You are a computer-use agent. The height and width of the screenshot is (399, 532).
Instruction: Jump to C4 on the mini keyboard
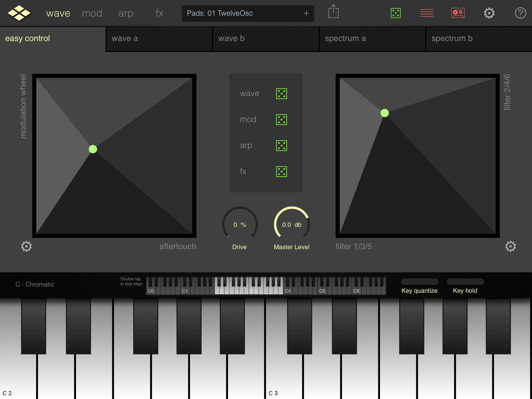point(288,291)
